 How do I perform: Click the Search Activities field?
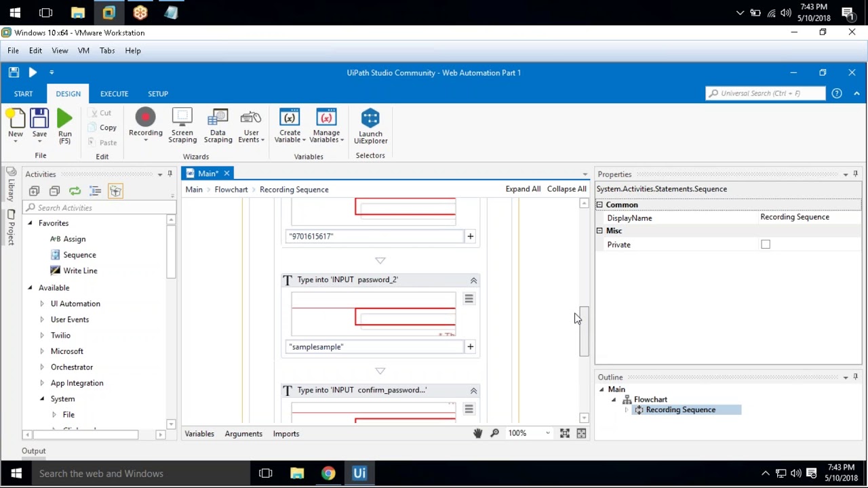pos(100,208)
